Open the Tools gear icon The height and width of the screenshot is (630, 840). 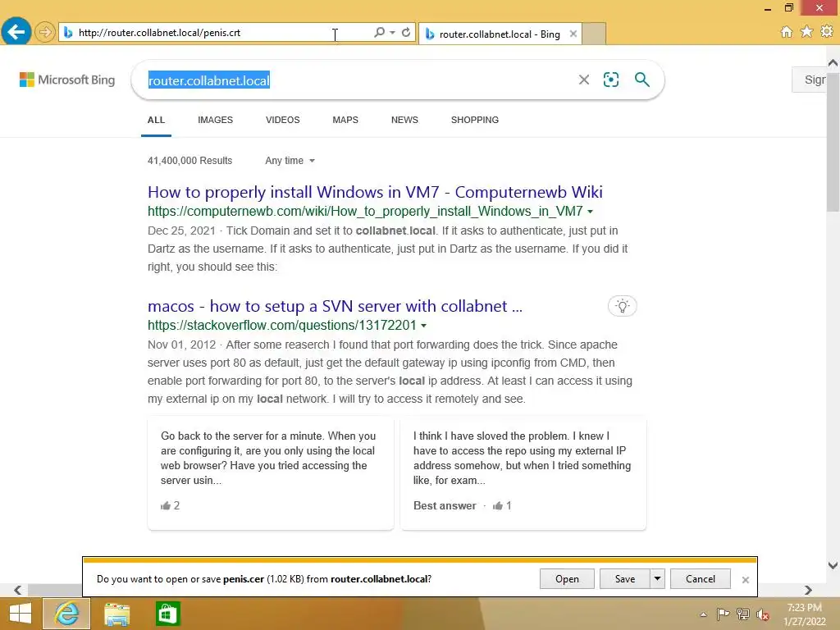click(x=827, y=32)
